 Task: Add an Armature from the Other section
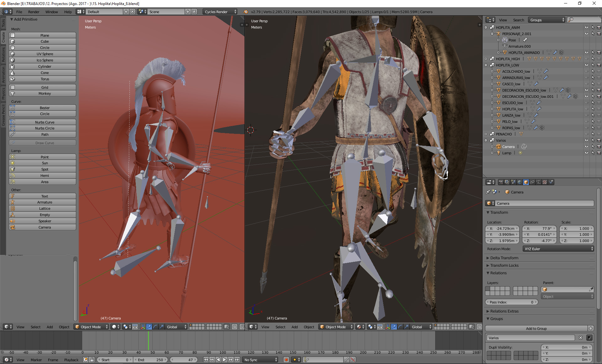click(45, 202)
